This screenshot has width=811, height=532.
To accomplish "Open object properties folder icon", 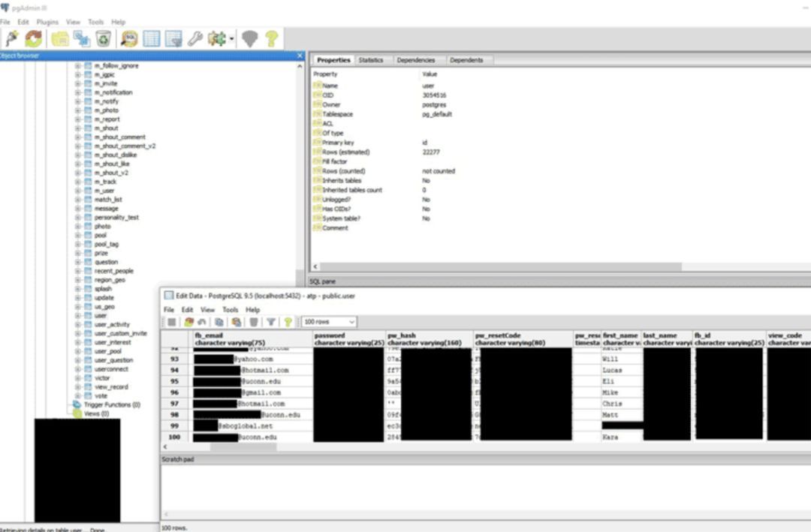I will [x=60, y=39].
